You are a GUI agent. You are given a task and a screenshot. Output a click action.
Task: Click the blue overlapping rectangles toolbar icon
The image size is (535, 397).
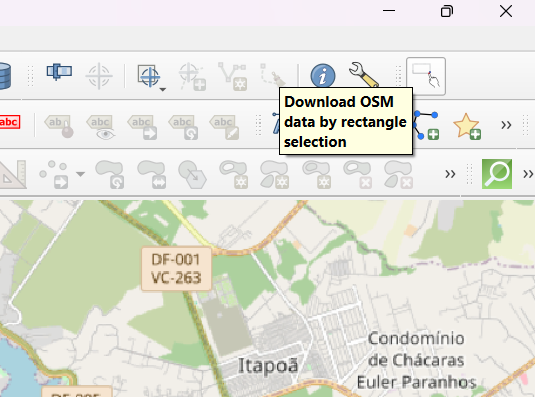click(x=59, y=72)
